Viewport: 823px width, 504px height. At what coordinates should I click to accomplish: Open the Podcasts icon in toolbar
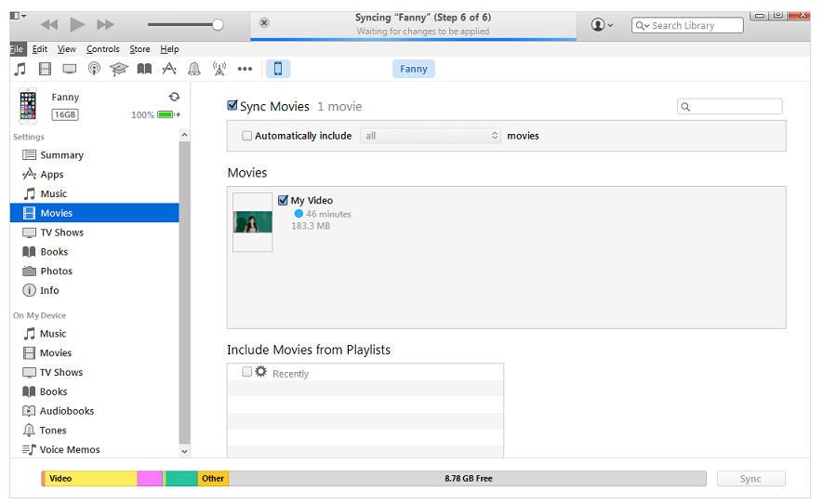pyautogui.click(x=94, y=69)
